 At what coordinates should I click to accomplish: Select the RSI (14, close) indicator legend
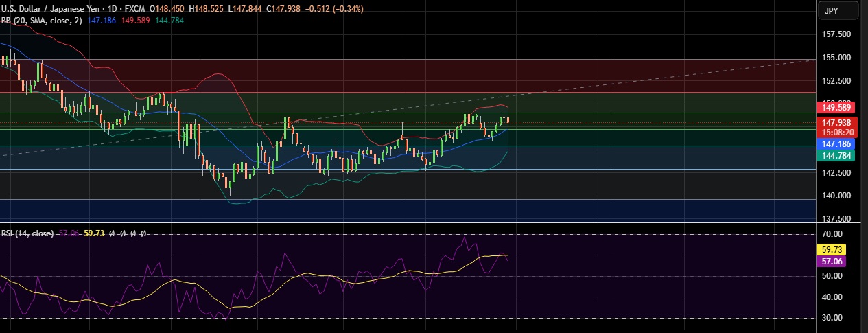click(x=27, y=233)
